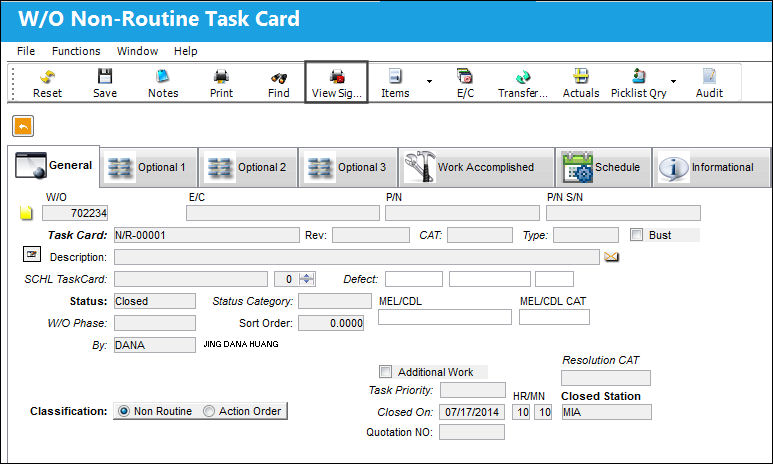Switch to the Optional 3 tab
Viewport: 773px width, 464px height.
click(348, 167)
